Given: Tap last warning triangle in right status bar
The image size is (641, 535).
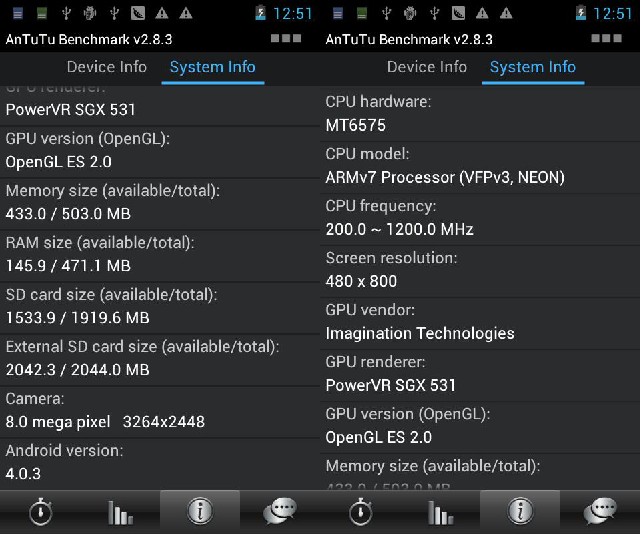Looking at the screenshot, I should click(x=506, y=13).
